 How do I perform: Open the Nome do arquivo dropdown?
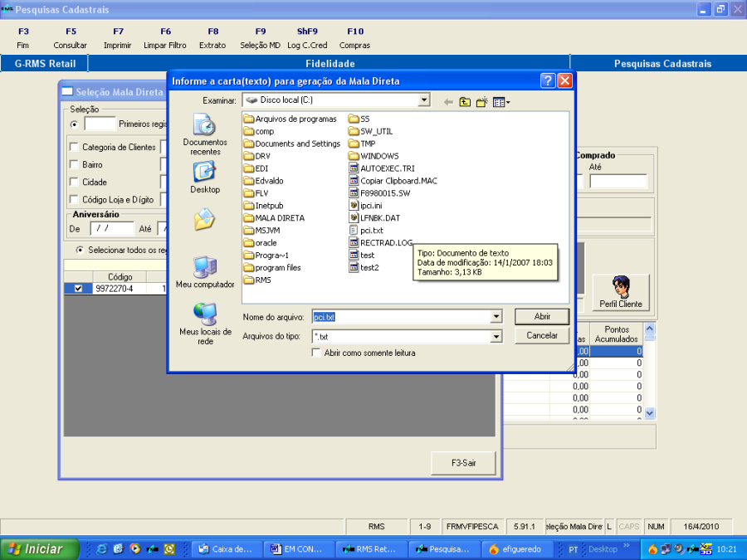tap(496, 317)
